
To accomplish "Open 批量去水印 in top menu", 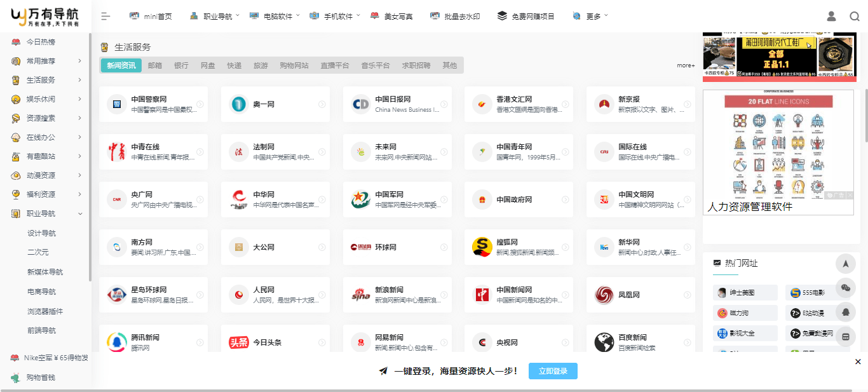I will 454,17.
